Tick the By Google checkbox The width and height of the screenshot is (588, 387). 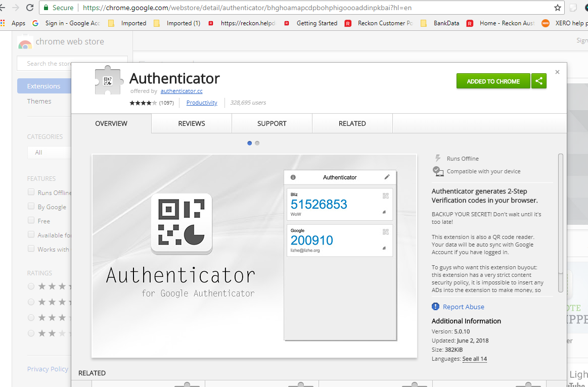pos(31,207)
